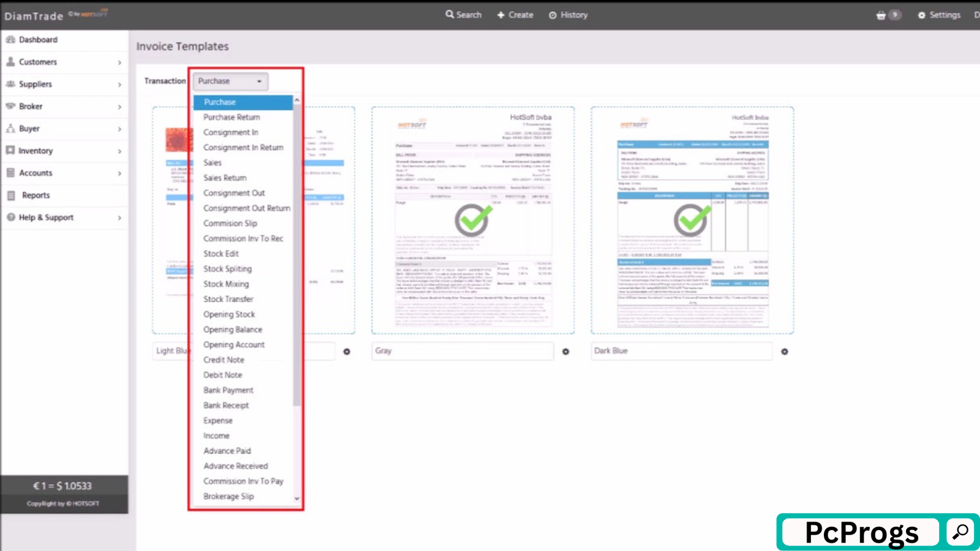Click the dropdown list scroll-up arrow

pyautogui.click(x=297, y=100)
